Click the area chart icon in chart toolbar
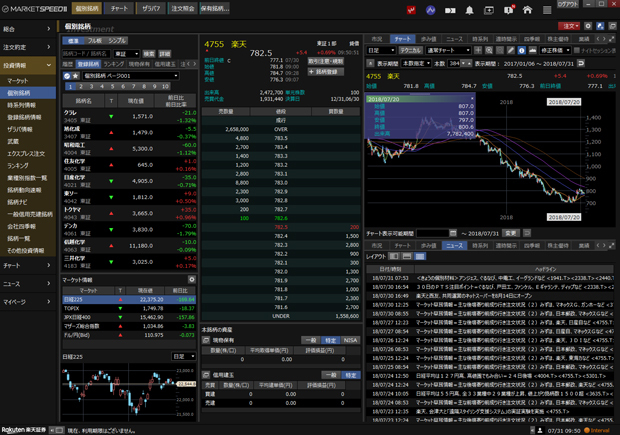This screenshot has height=435, width=620. 533,50
